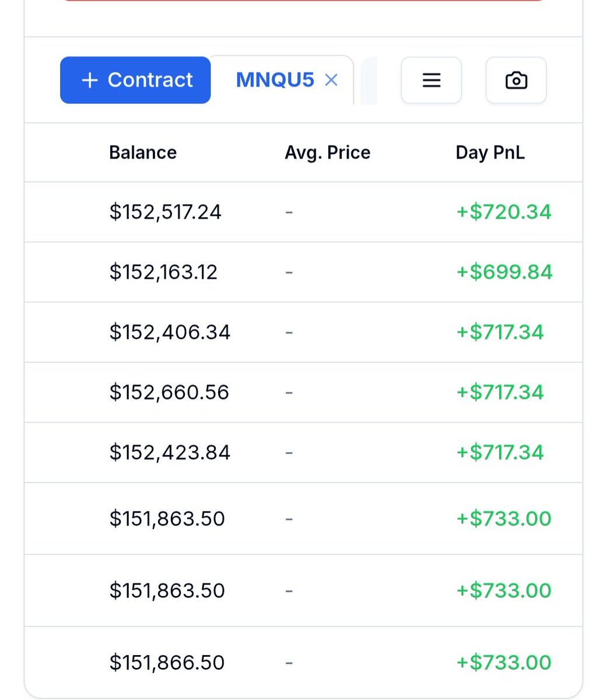607x700 pixels.
Task: Click the +$720.34 Day PnL value
Action: point(503,212)
